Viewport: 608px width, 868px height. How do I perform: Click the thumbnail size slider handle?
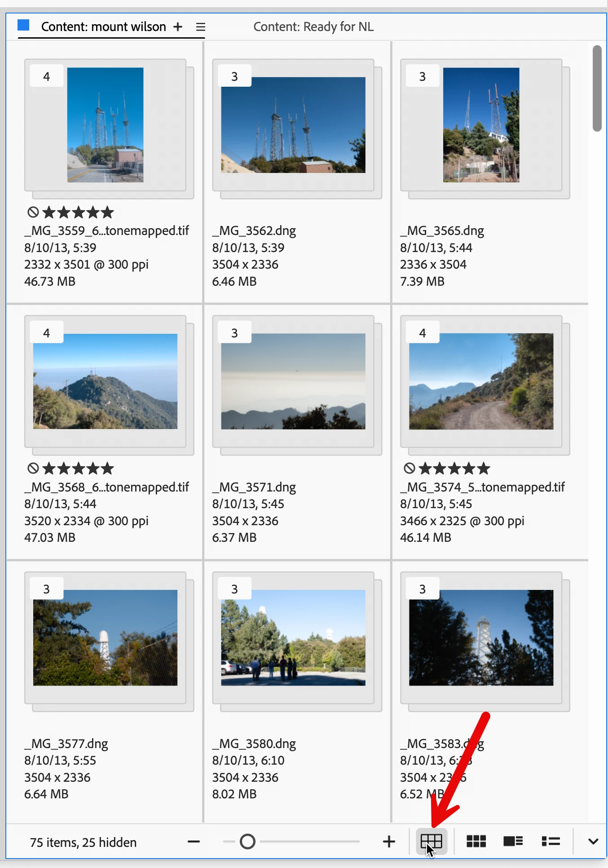247,841
